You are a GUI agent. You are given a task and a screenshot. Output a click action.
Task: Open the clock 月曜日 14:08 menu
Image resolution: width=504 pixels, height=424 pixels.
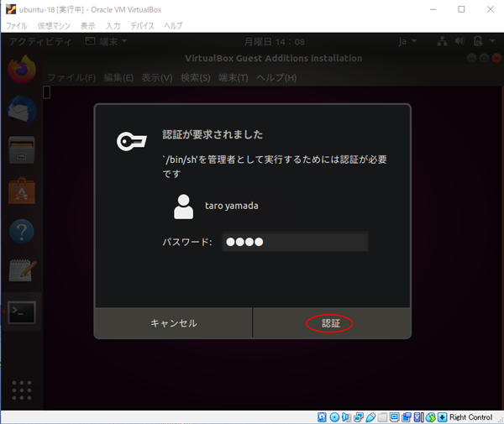[x=274, y=42]
